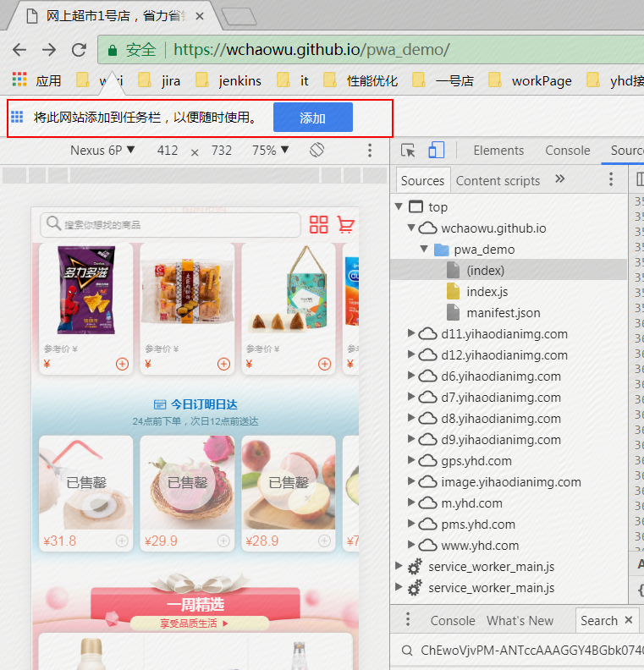Open the Nexus 6P device dropdown
Image resolution: width=644 pixels, height=670 pixels.
coord(102,150)
